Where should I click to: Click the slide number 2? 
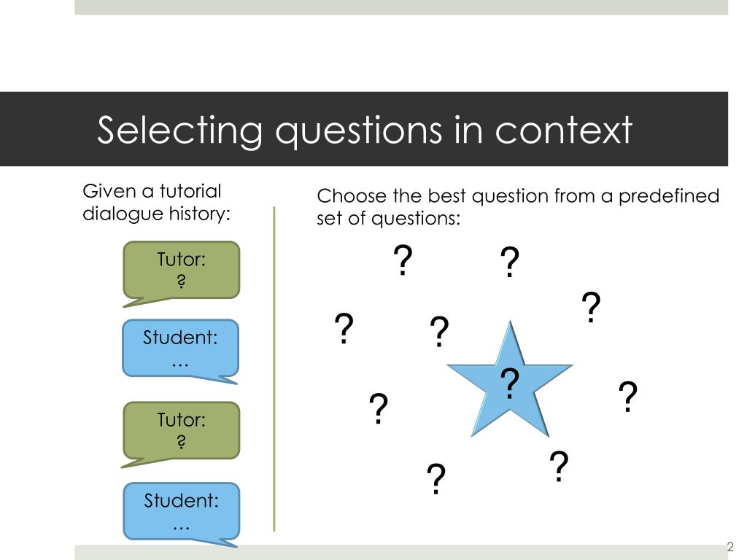click(x=729, y=547)
